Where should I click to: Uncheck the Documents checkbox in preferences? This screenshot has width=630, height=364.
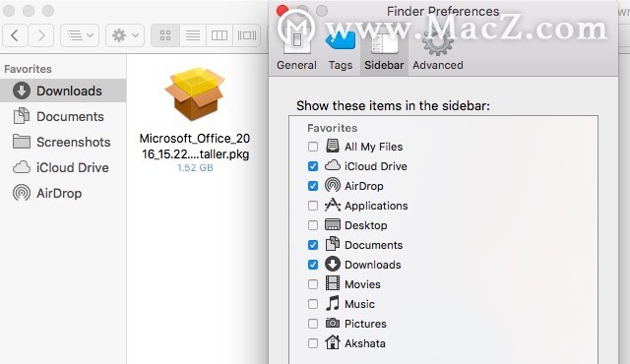313,245
